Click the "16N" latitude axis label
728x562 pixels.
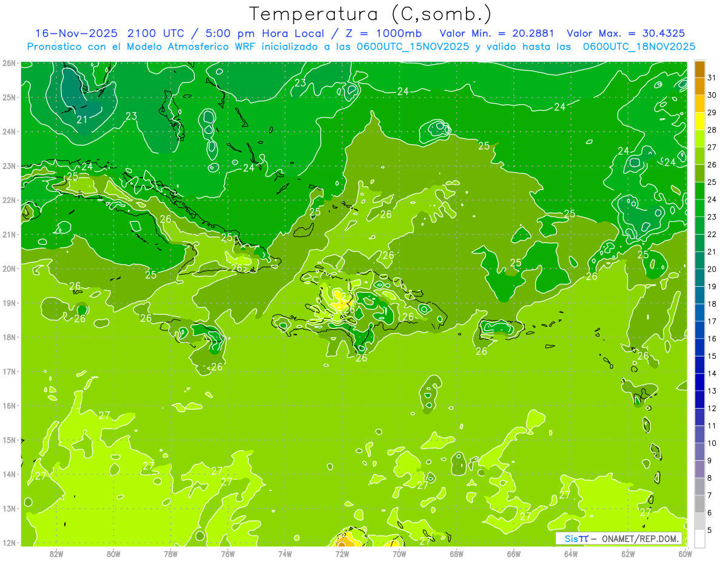(x=9, y=406)
